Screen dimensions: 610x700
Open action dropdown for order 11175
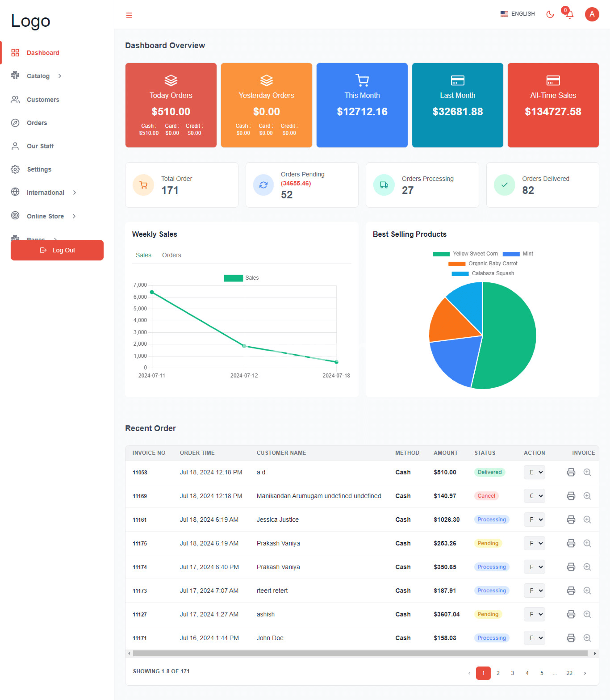pos(534,543)
